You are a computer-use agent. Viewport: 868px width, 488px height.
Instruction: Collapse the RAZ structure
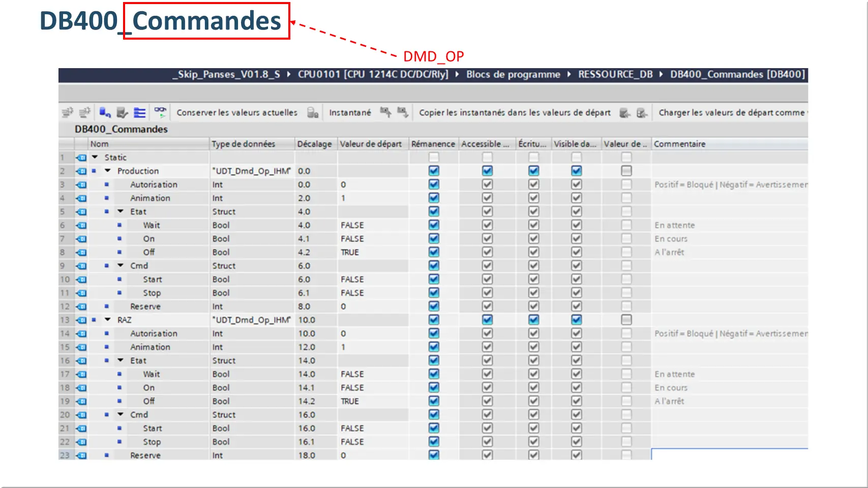tap(107, 320)
